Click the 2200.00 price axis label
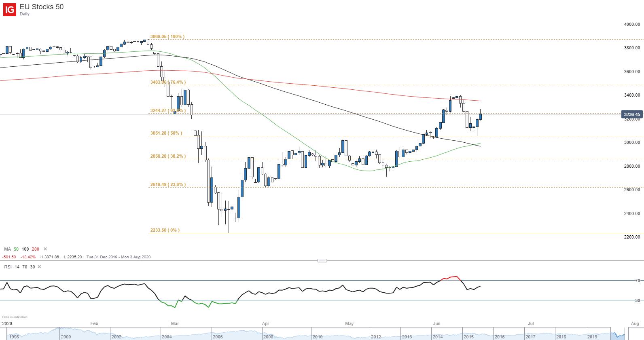 tap(632, 237)
